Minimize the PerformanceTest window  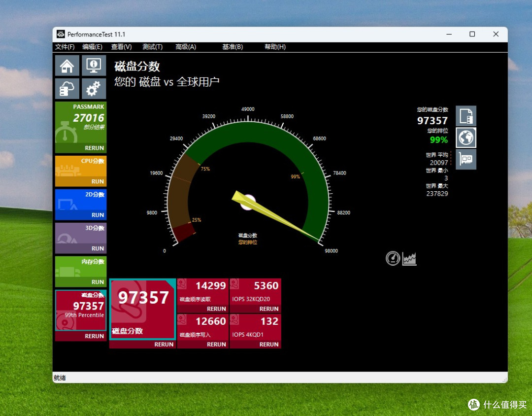tap(449, 35)
